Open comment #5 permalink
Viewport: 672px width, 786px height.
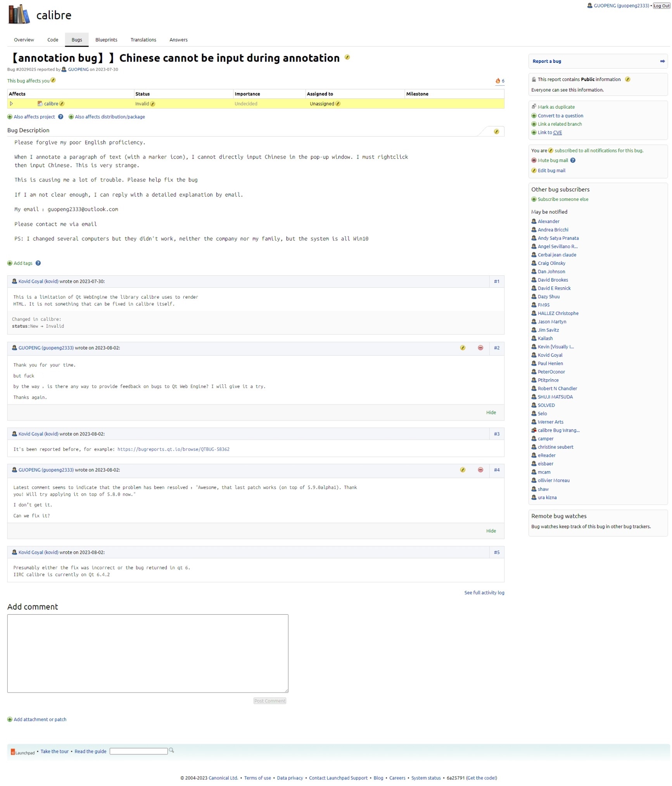pyautogui.click(x=497, y=553)
